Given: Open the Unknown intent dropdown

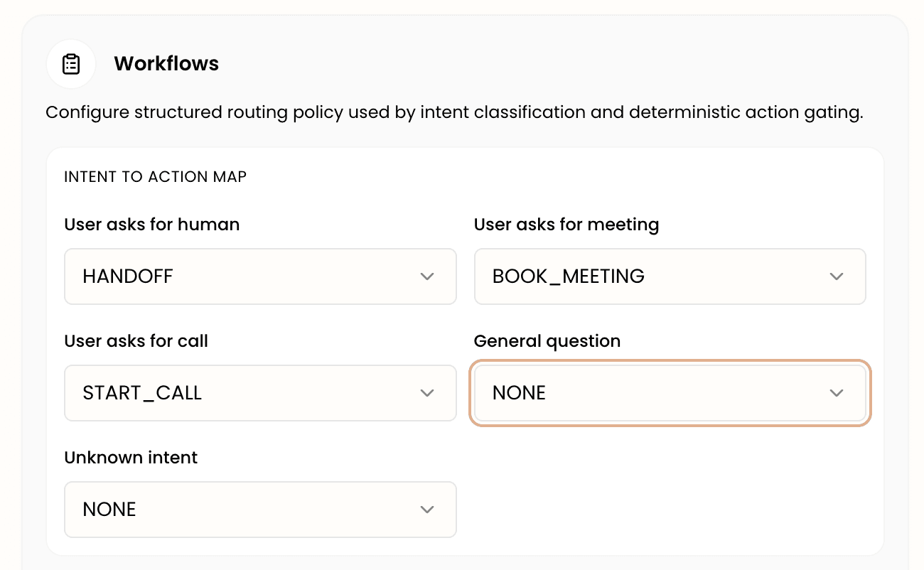Looking at the screenshot, I should (260, 510).
